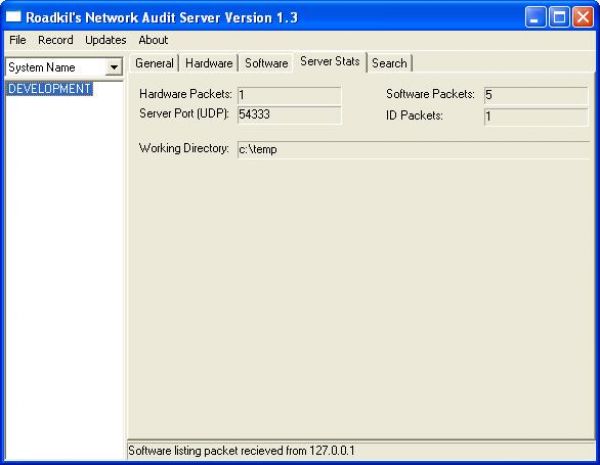Image resolution: width=600 pixels, height=465 pixels.
Task: Switch to the Software tab
Action: tap(266, 63)
